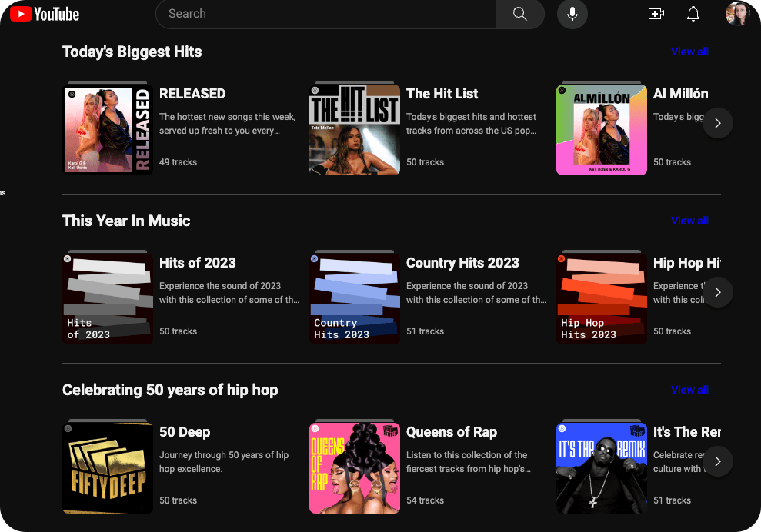This screenshot has height=532, width=761.
Task: Open the account profile avatar
Action: pos(737,14)
